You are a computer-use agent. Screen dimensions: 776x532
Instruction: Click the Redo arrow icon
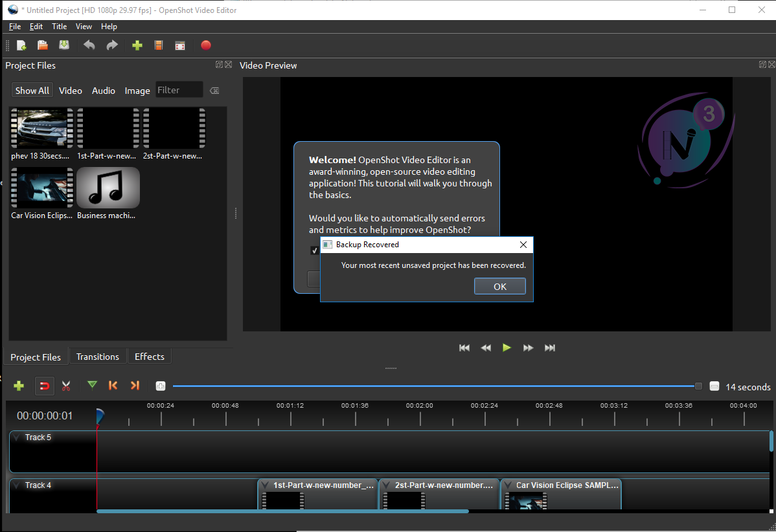(112, 45)
